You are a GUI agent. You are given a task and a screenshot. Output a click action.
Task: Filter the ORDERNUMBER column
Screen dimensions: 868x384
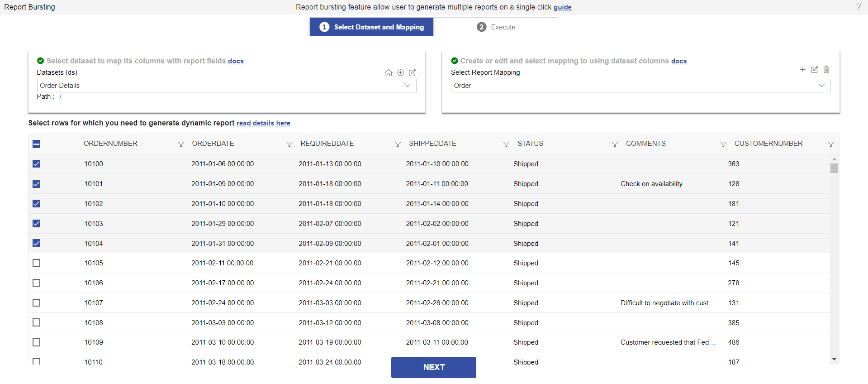click(180, 144)
